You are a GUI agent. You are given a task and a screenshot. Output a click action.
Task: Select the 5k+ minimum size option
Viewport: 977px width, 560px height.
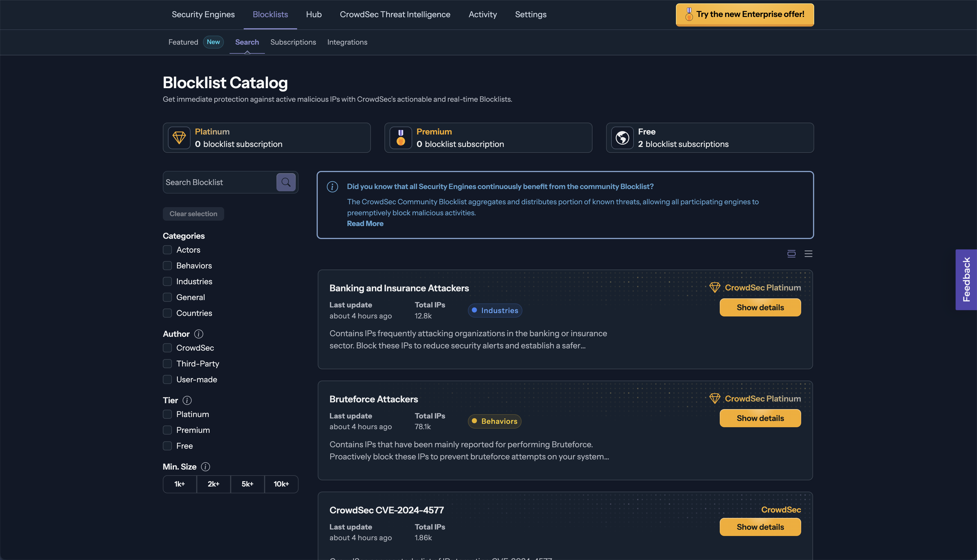tap(247, 484)
